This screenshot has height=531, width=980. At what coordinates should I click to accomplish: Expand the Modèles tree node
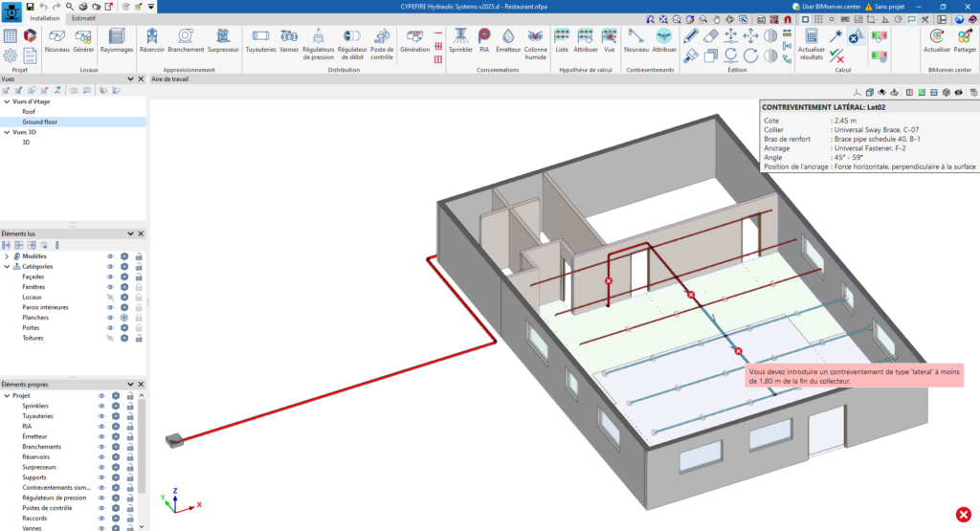(x=7, y=256)
